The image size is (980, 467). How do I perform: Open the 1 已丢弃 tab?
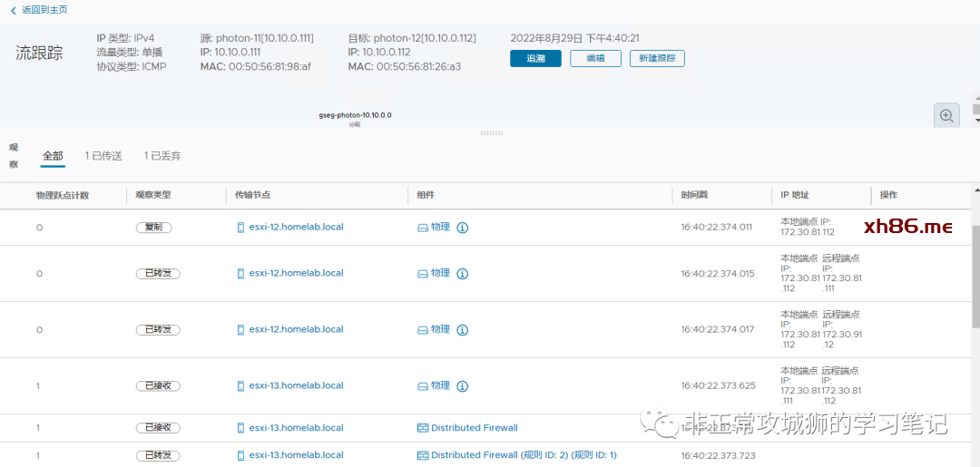click(162, 156)
